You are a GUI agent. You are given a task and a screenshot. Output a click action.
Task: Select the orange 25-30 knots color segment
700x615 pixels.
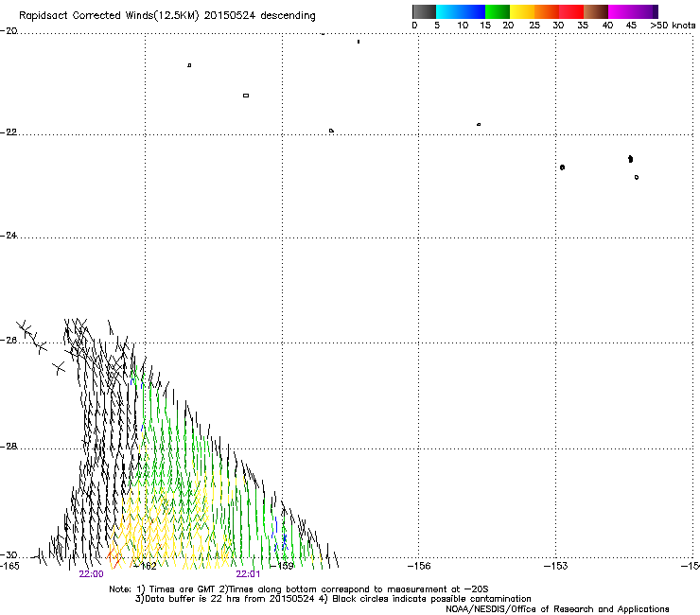(x=547, y=11)
